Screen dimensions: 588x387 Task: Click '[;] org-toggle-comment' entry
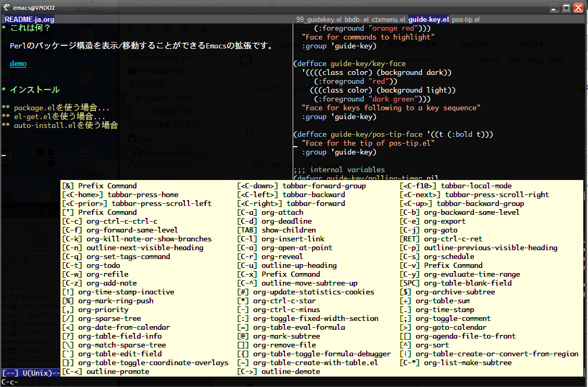pyautogui.click(x=445, y=318)
